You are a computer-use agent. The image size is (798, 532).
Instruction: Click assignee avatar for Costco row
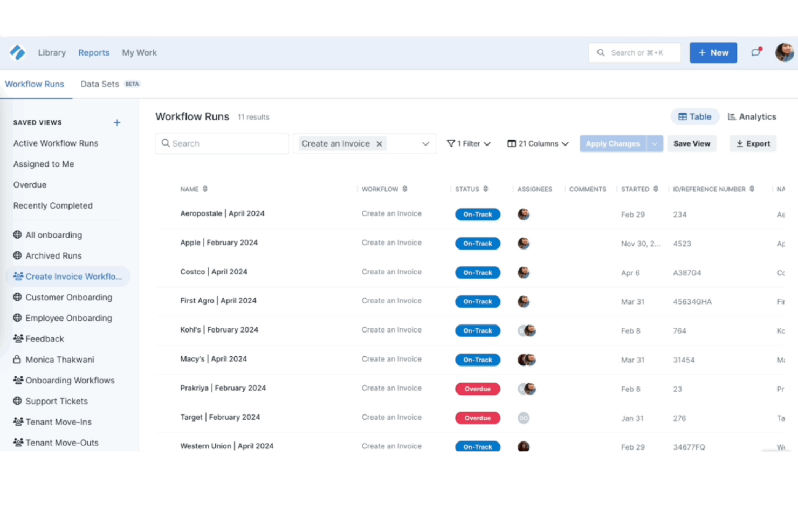(524, 273)
